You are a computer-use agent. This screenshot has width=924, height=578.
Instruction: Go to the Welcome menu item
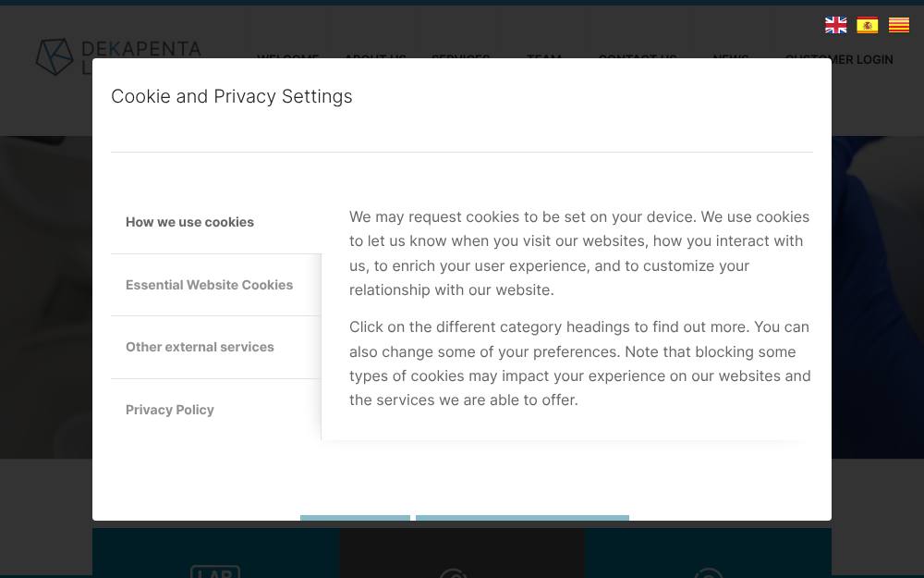[287, 56]
